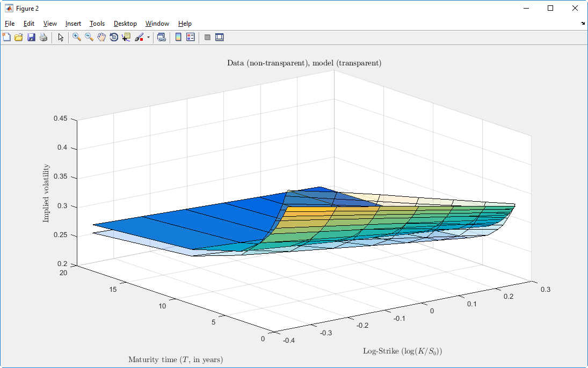Save the figure using the floppy disk icon
Image resolution: width=588 pixels, height=368 pixels.
click(31, 38)
